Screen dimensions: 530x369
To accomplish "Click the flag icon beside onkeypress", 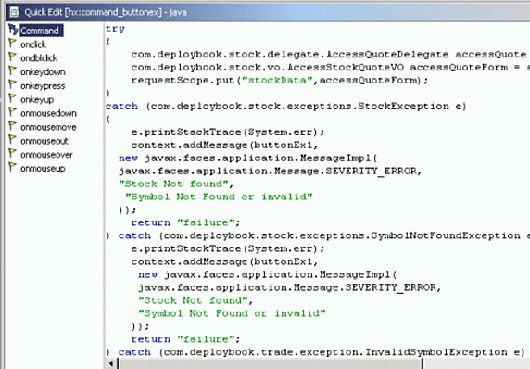I will 13,85.
